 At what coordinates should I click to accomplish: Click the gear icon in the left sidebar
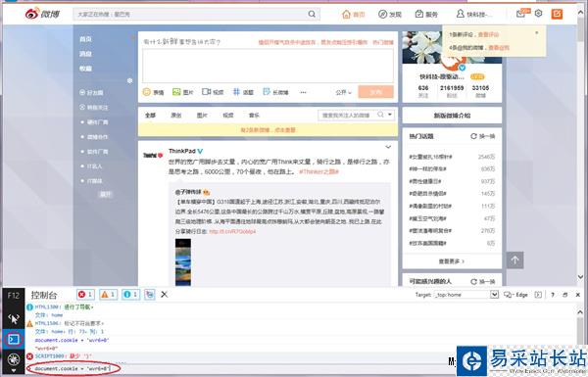129,80
